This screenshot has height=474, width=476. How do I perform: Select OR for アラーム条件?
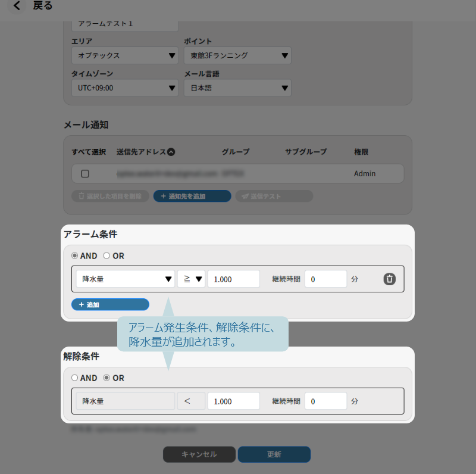107,255
